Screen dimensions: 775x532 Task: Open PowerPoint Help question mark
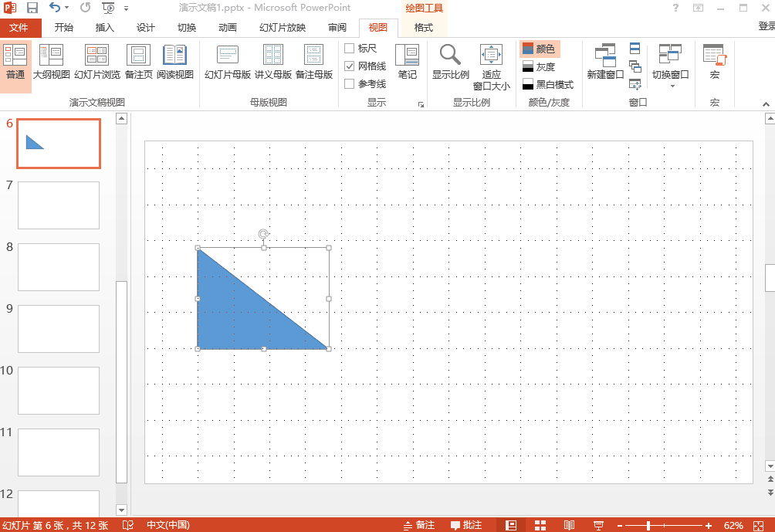click(x=675, y=8)
